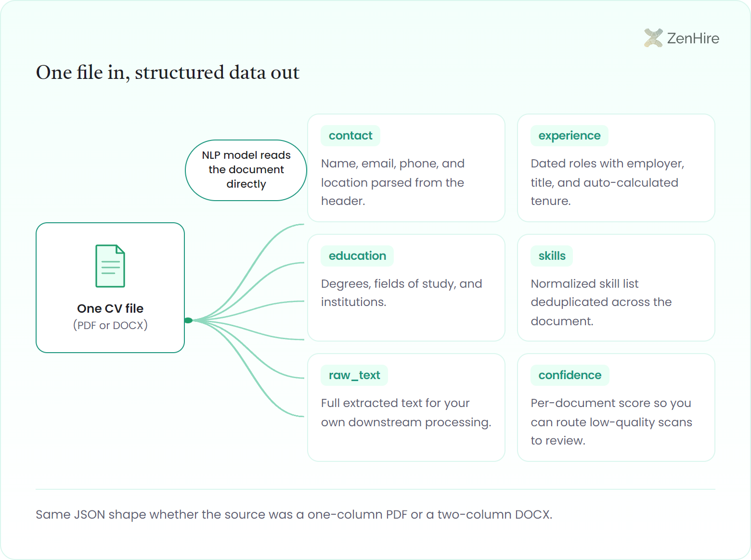Screen dimensions: 751x560
Task: Select the contact field tag
Action: [350, 136]
